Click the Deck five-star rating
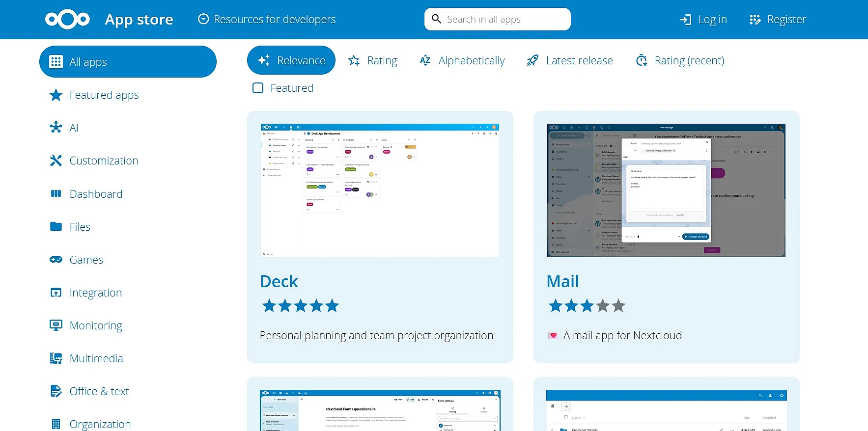This screenshot has width=868, height=431. coord(300,306)
